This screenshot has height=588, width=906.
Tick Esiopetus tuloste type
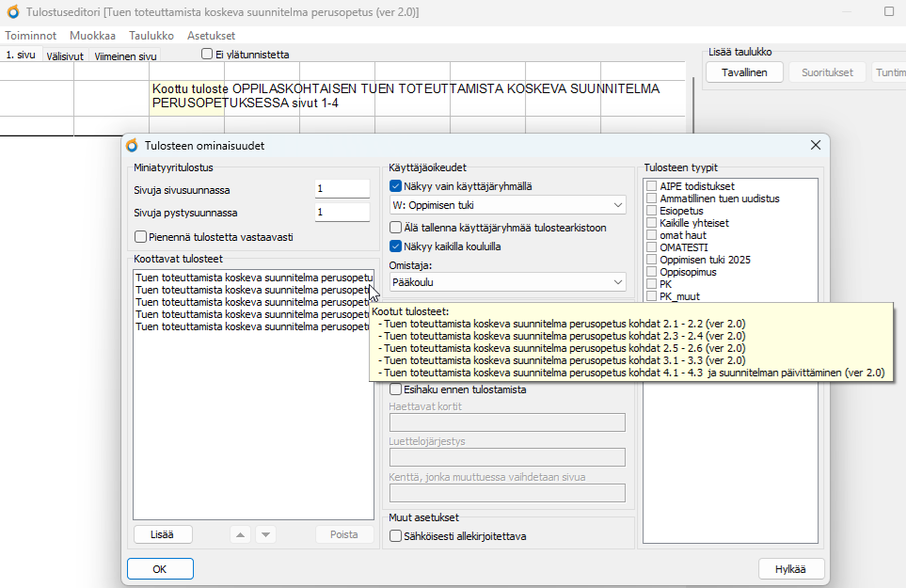point(652,211)
